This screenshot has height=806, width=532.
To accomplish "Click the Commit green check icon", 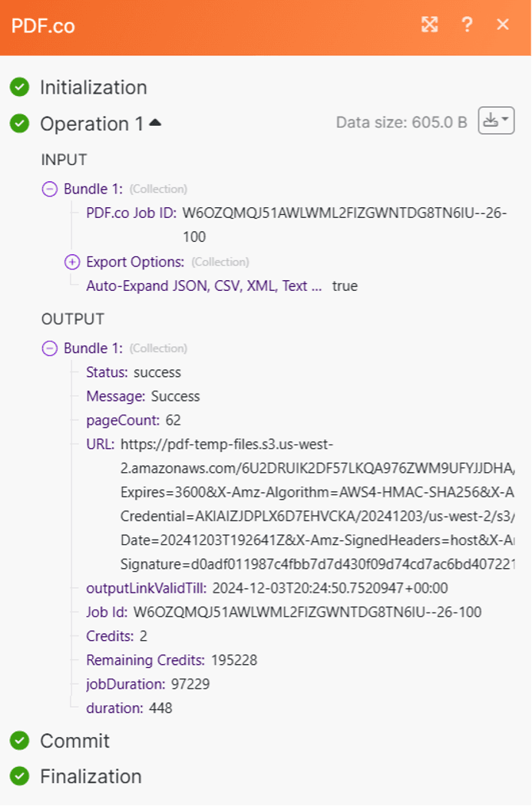I will [20, 741].
